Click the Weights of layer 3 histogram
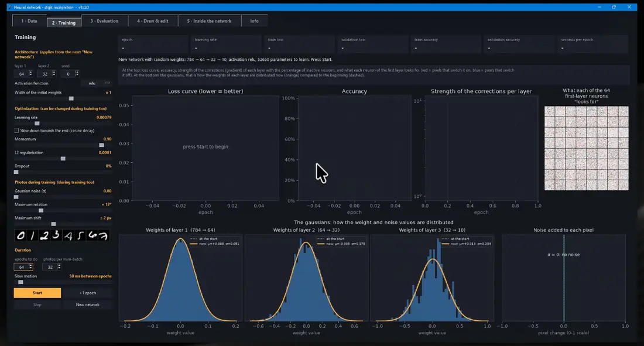This screenshot has width=644, height=346. pos(432,278)
